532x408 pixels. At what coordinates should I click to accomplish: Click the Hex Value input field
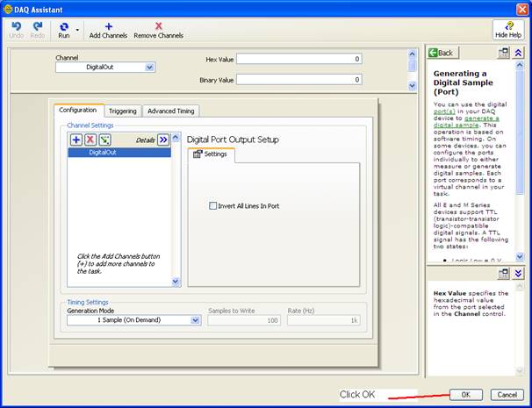tap(299, 59)
